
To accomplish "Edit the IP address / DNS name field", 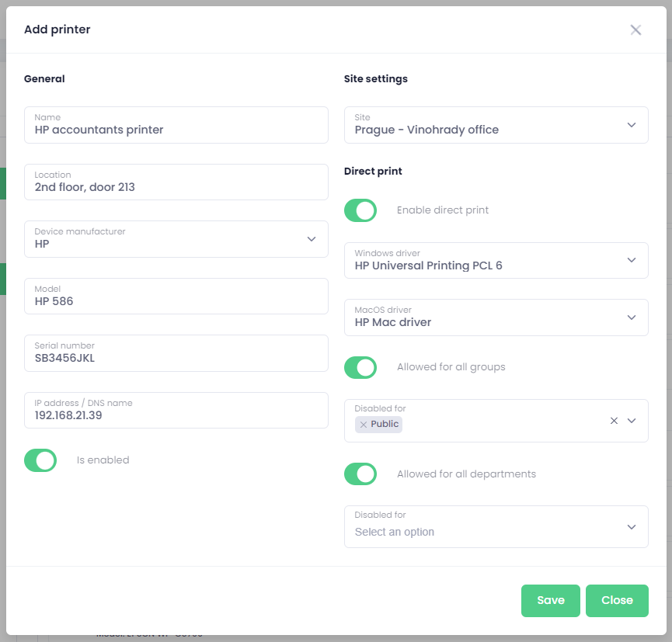I will (176, 411).
